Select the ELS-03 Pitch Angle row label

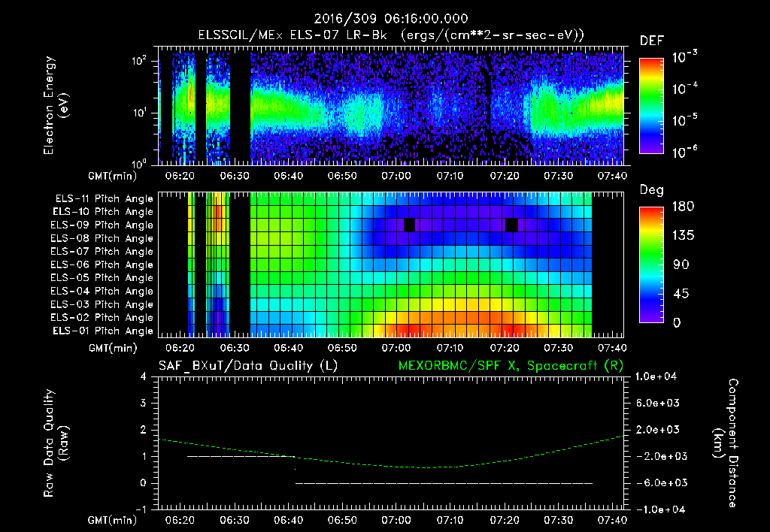click(x=102, y=304)
